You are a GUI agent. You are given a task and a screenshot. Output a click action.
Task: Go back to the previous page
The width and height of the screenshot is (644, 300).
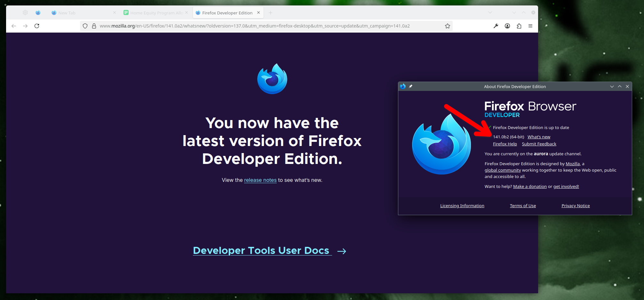tap(14, 26)
